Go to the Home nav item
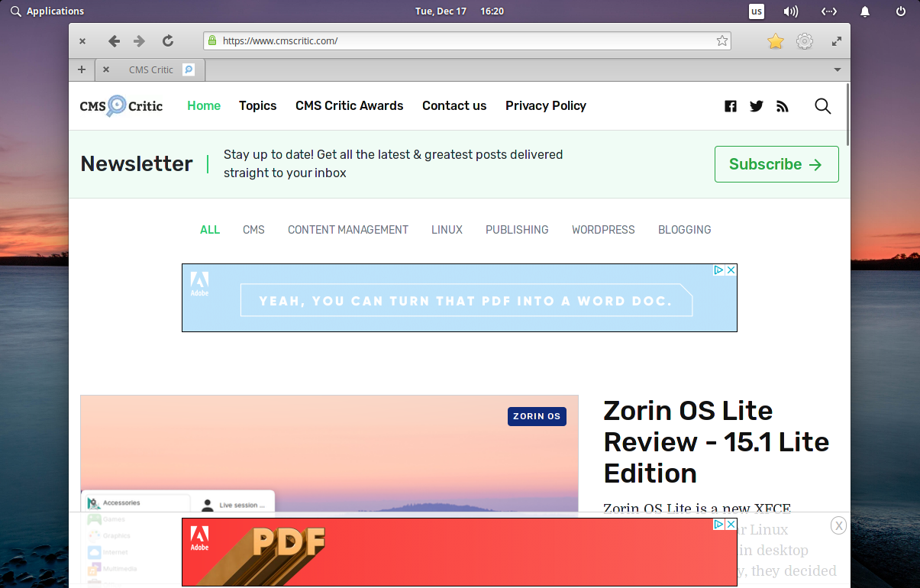Image resolution: width=920 pixels, height=588 pixels. [204, 105]
